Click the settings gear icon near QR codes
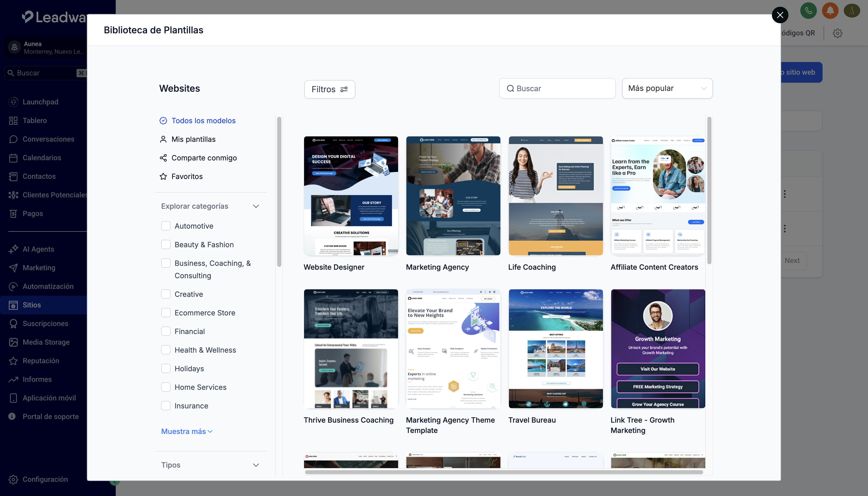The height and width of the screenshot is (496, 868). [x=837, y=33]
